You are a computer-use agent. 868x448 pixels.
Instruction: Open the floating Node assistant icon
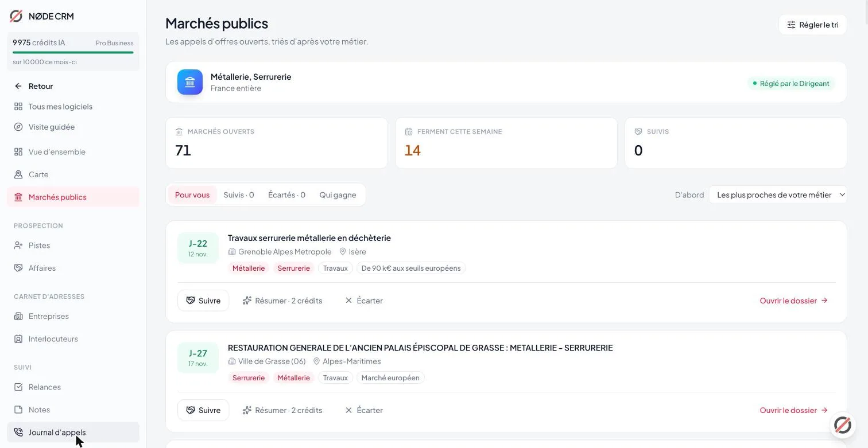(x=842, y=425)
